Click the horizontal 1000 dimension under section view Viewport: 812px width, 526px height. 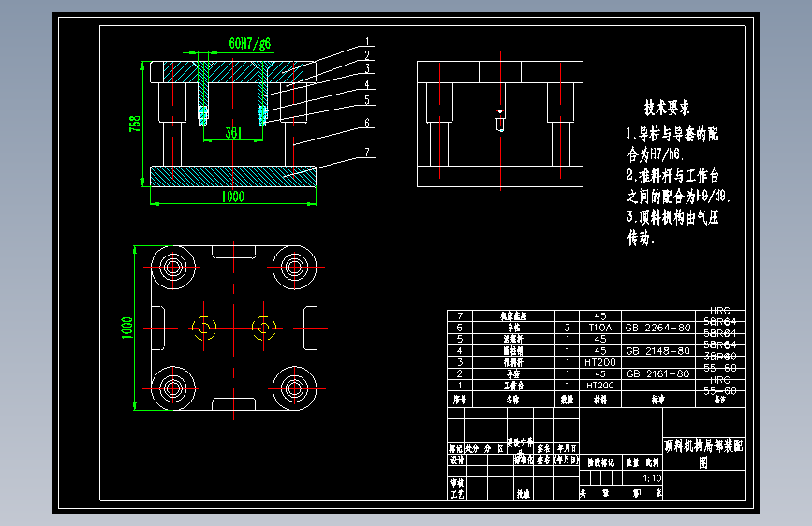point(232,197)
